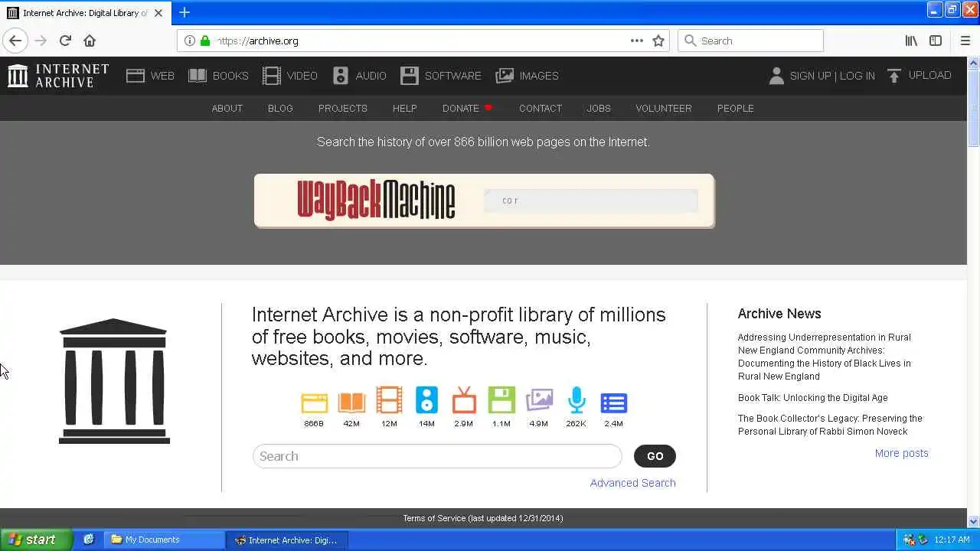Click the scrollbar down arrow
980x551 pixels.
973,521
